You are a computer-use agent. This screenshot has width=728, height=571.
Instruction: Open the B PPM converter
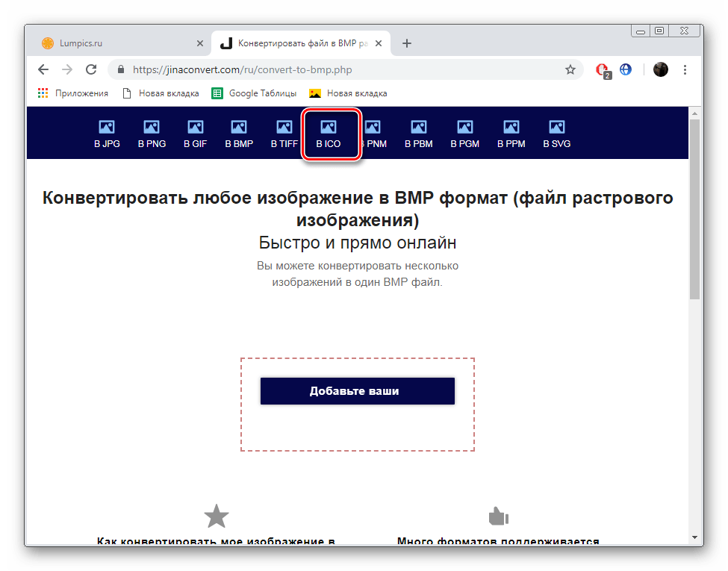511,134
